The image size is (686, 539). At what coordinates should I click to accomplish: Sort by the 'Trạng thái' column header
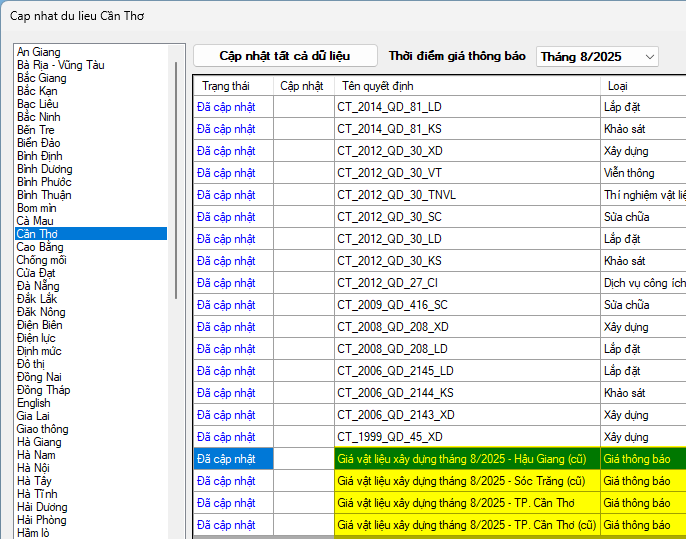[x=226, y=86]
